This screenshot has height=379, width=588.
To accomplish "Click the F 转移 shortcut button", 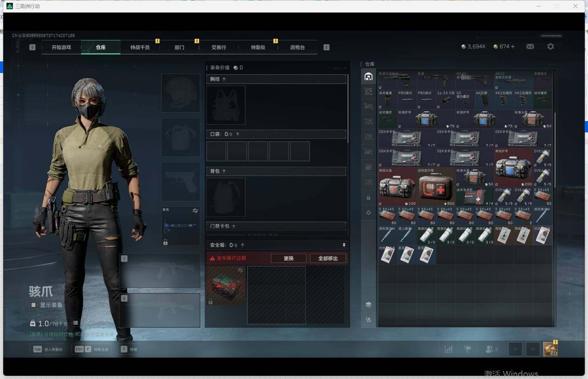I will point(129,349).
